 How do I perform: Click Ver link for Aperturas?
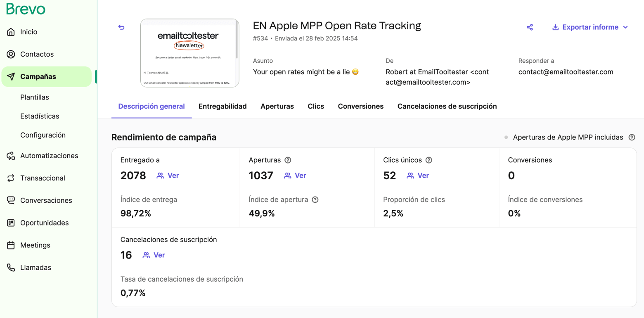[x=300, y=176]
